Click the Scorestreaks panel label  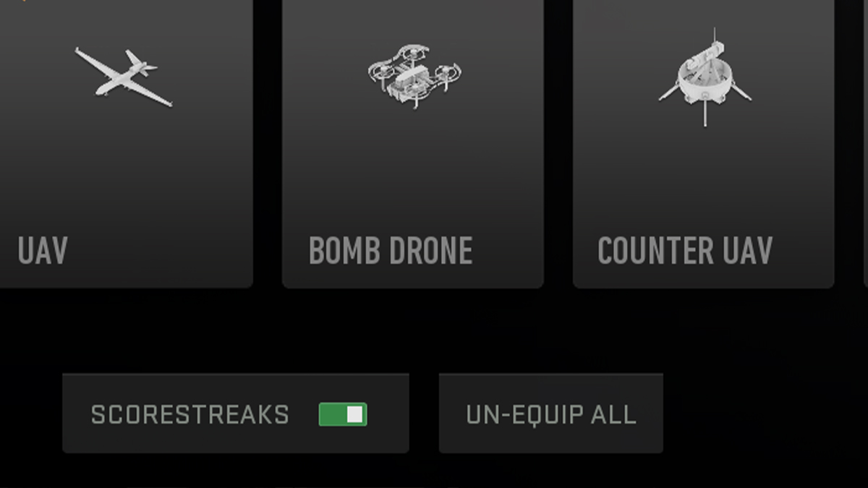[x=190, y=414]
